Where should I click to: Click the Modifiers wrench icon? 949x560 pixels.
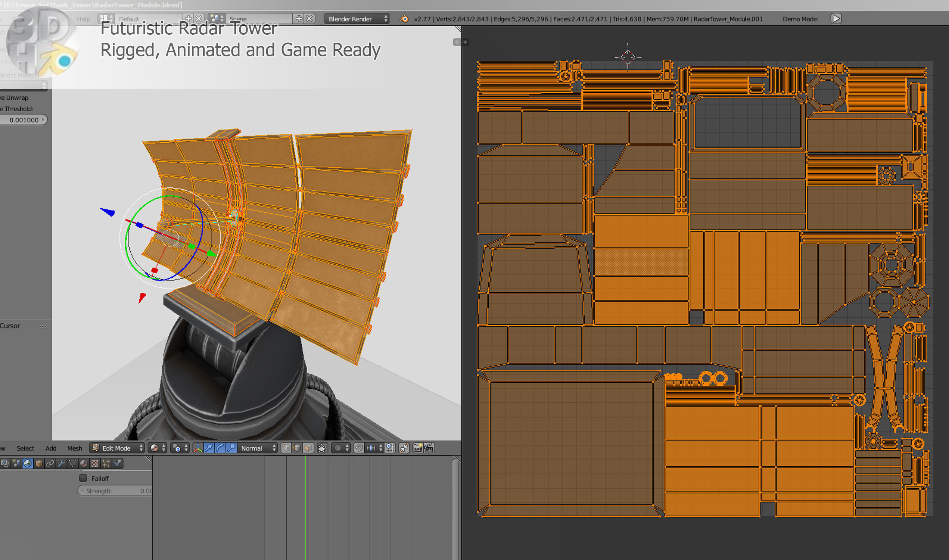click(x=61, y=463)
